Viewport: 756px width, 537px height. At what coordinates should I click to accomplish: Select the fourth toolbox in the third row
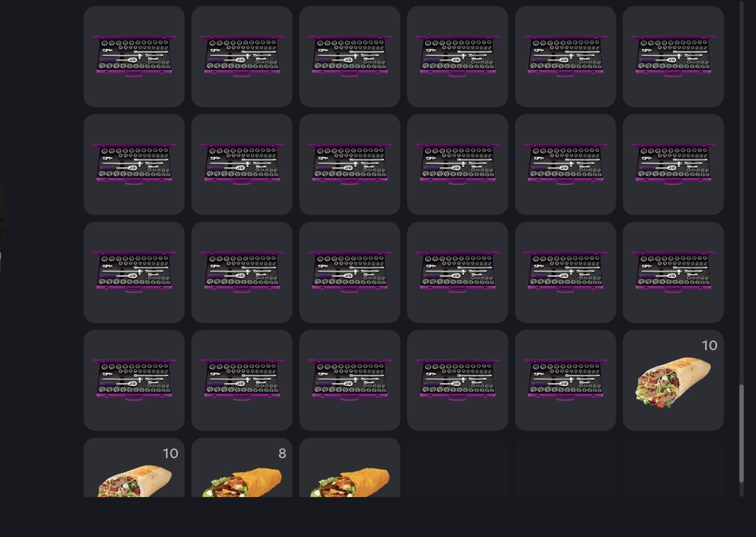(x=457, y=272)
